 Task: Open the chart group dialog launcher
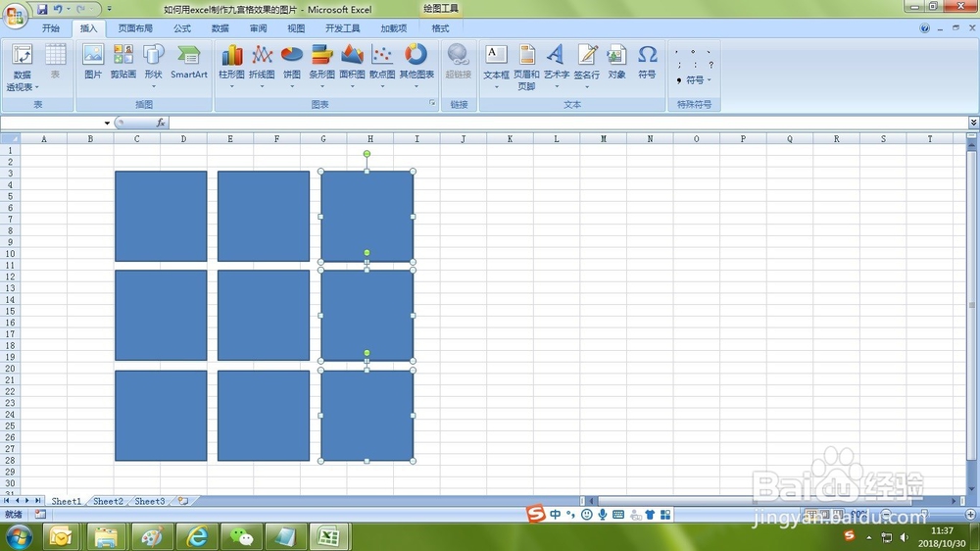(x=432, y=103)
